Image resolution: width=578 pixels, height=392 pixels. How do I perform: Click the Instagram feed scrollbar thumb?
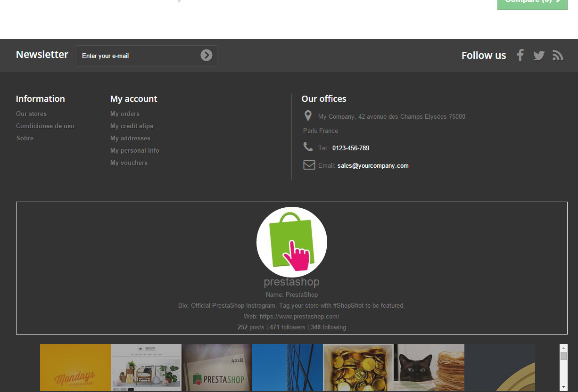[563, 356]
